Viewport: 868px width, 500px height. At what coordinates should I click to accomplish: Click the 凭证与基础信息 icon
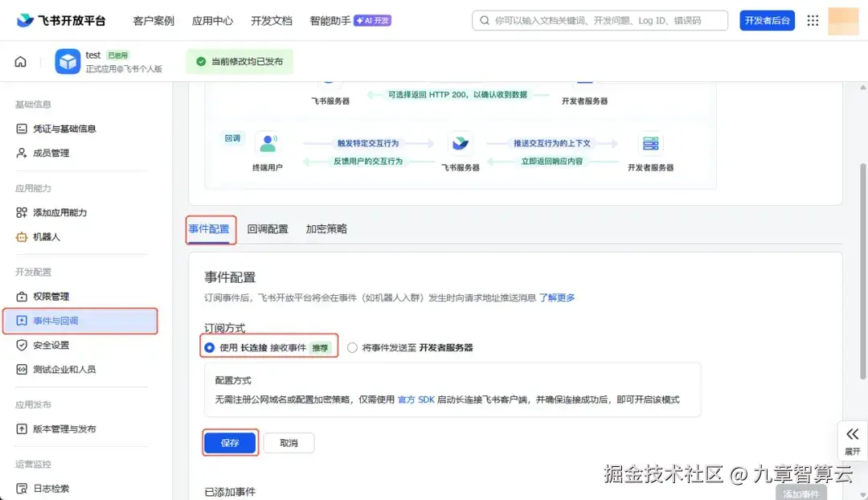coord(22,129)
